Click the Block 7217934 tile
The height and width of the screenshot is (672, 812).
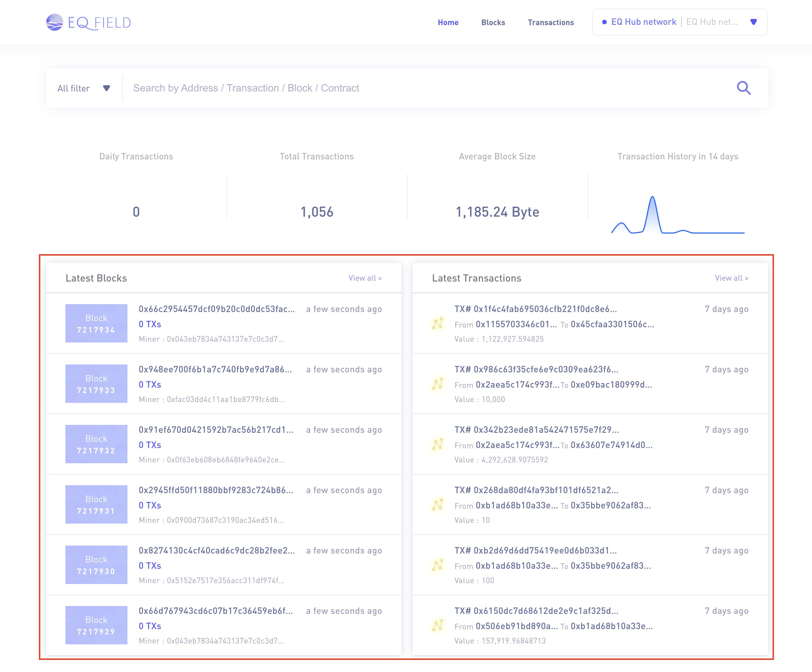coord(96,323)
